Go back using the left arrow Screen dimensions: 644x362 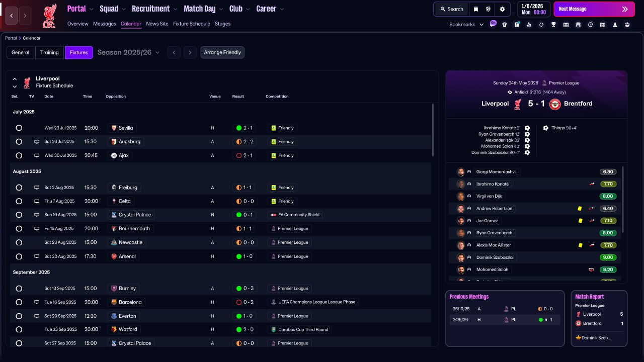tap(12, 16)
